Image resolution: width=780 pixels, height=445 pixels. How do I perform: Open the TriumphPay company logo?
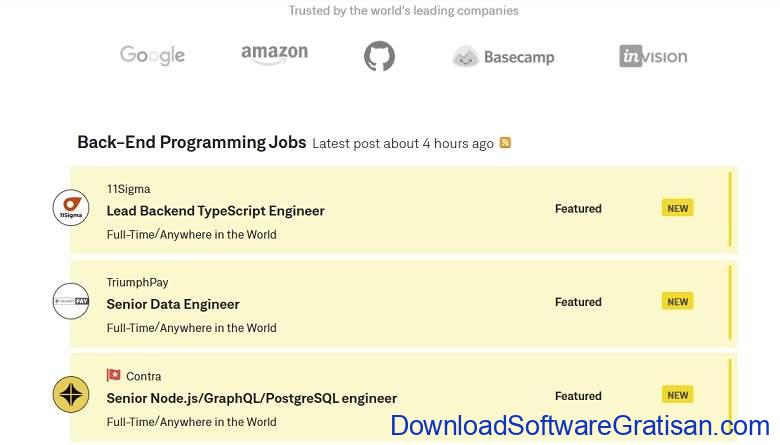pos(71,301)
